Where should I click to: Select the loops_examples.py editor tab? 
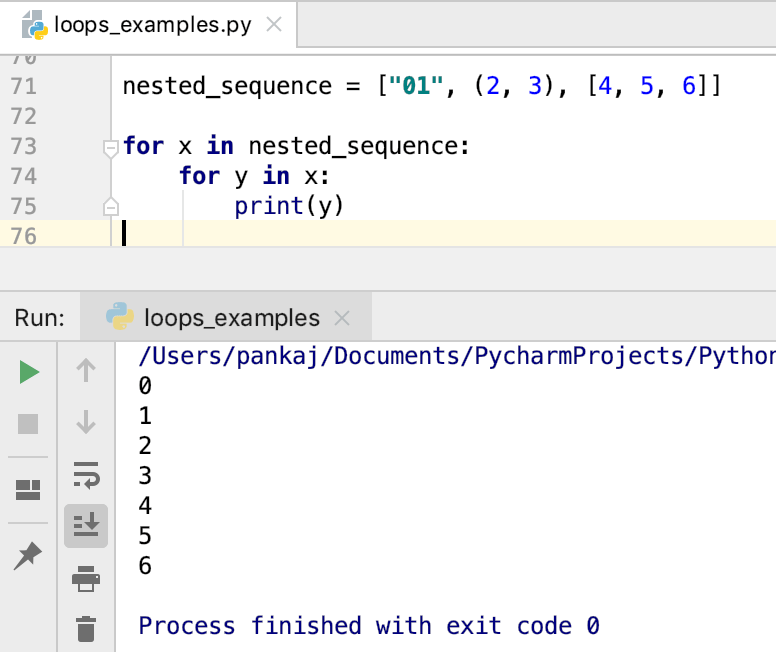148,25
